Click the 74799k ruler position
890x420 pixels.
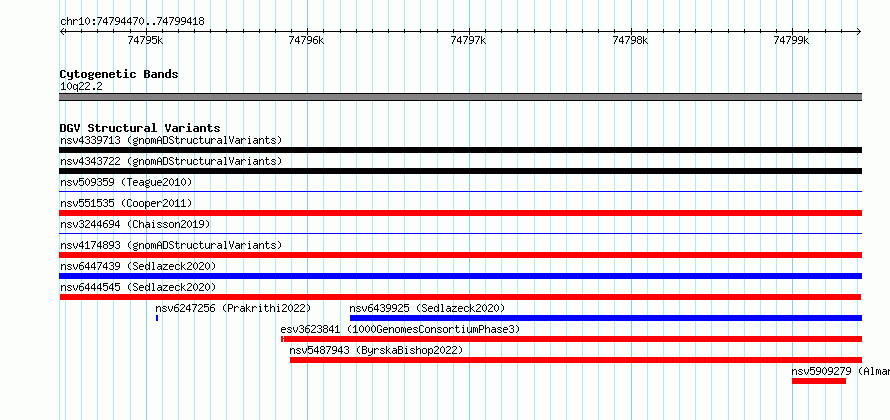tap(791, 40)
